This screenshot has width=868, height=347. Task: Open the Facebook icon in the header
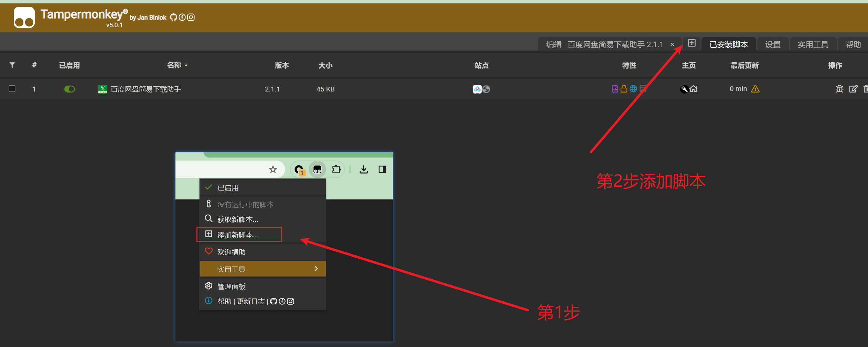182,17
